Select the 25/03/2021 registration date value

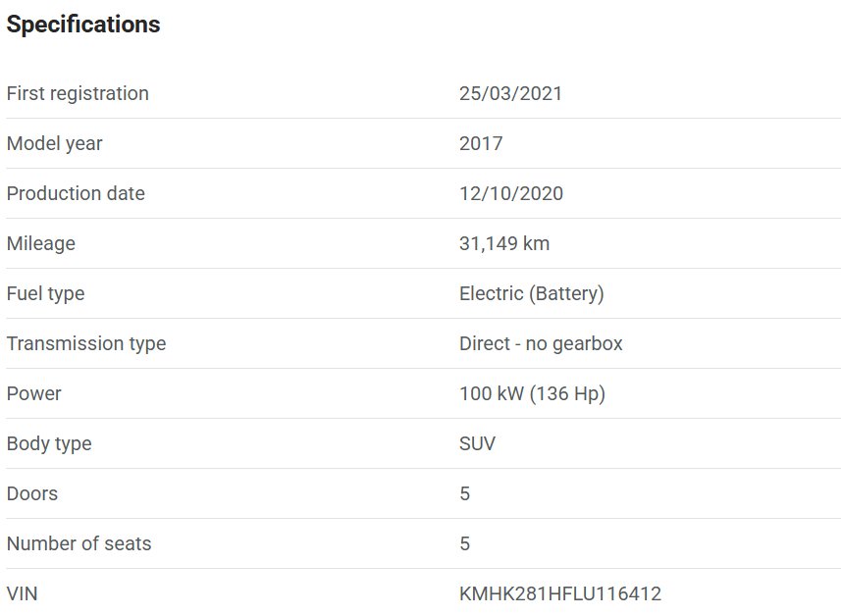[x=510, y=93]
